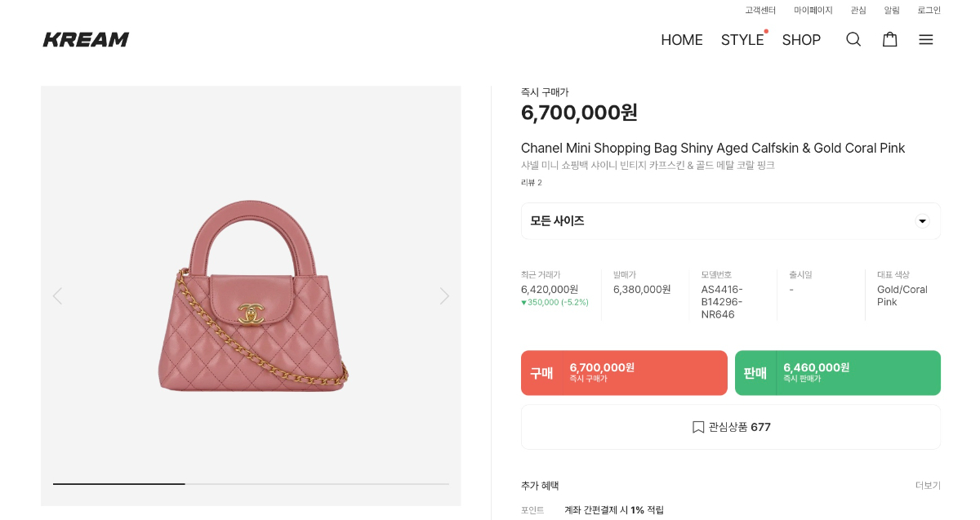Show the previous product image arrow
This screenshot has height=520, width=980.
coord(57,296)
